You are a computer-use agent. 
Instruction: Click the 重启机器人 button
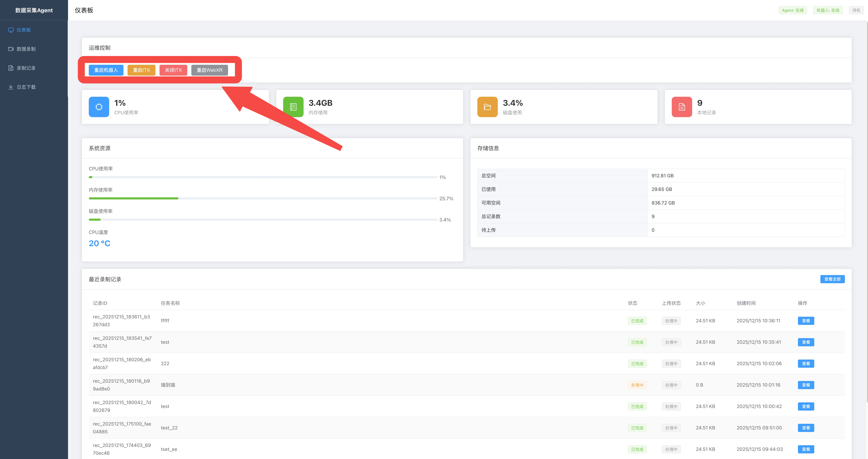[x=106, y=70]
